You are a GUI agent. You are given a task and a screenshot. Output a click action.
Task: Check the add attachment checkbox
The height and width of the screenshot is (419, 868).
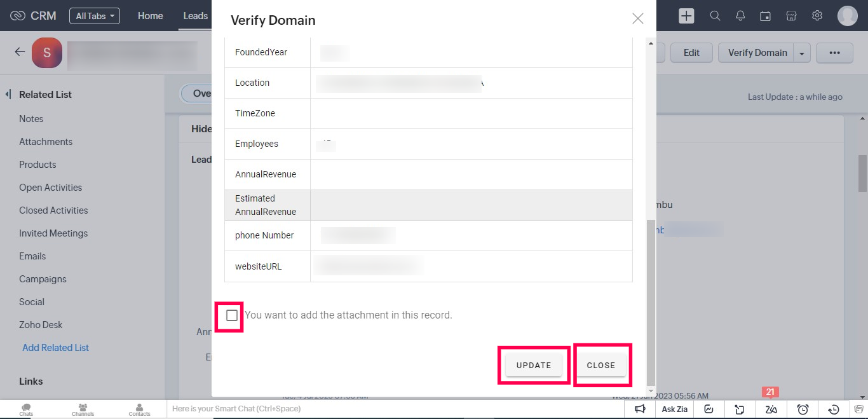coord(232,315)
